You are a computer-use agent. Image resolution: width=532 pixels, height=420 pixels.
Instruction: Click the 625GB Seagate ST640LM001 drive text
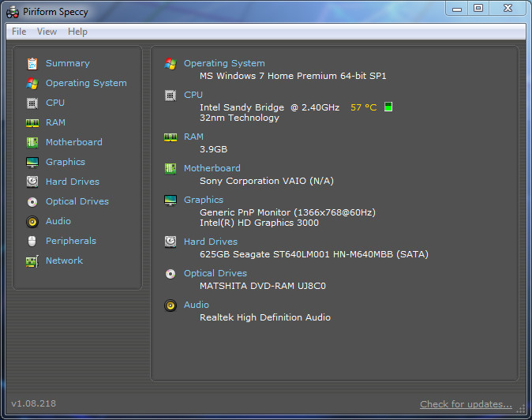click(314, 254)
